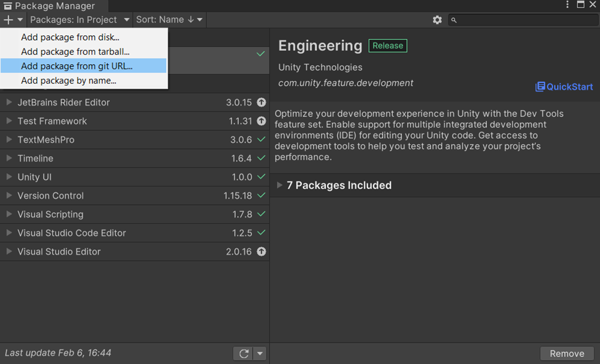This screenshot has height=364, width=600.
Task: Maximize the Package Manager window
Action: point(581,5)
